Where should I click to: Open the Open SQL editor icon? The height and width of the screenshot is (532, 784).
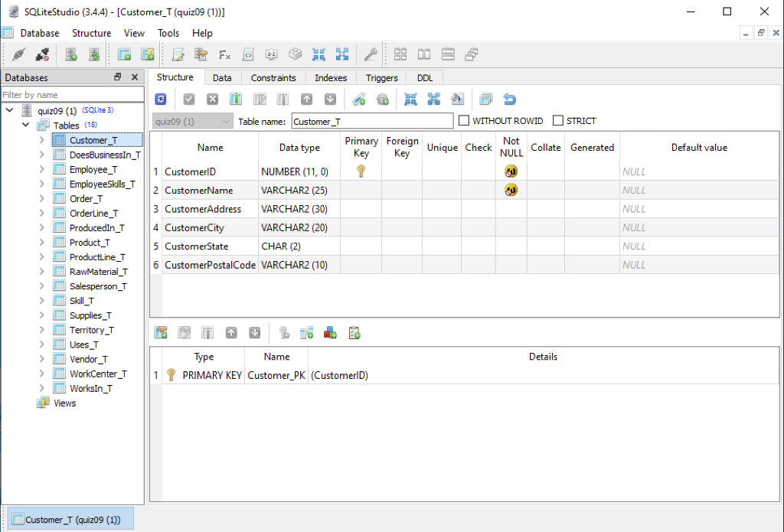tap(177, 54)
